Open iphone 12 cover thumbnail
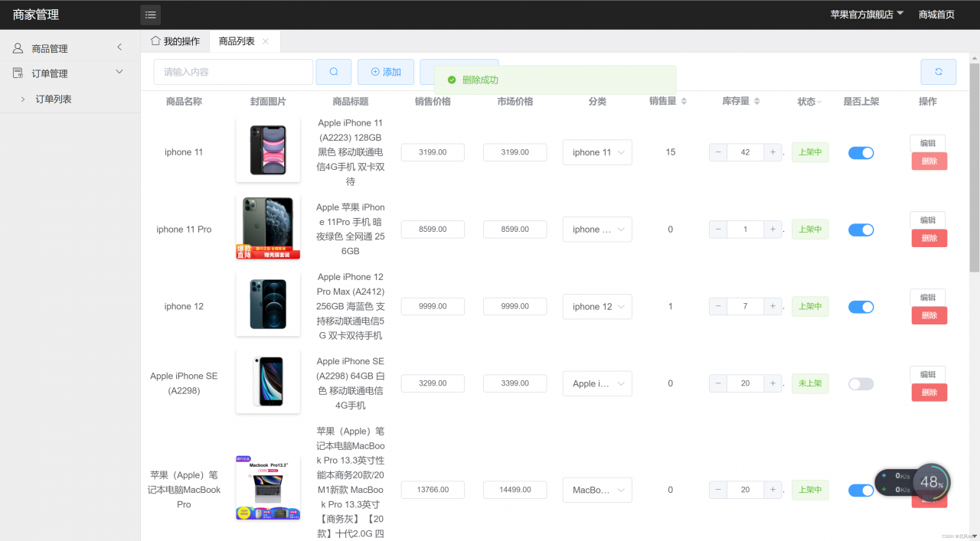 point(268,304)
